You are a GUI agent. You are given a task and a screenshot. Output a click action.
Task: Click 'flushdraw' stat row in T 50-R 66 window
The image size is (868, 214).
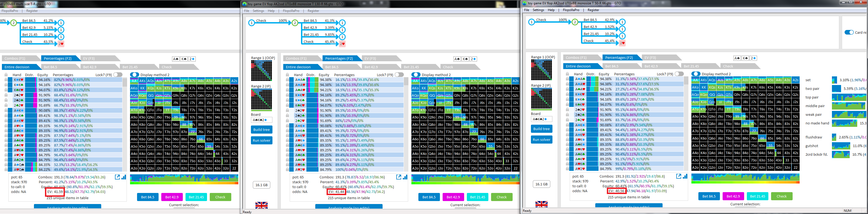pyautogui.click(x=836, y=137)
